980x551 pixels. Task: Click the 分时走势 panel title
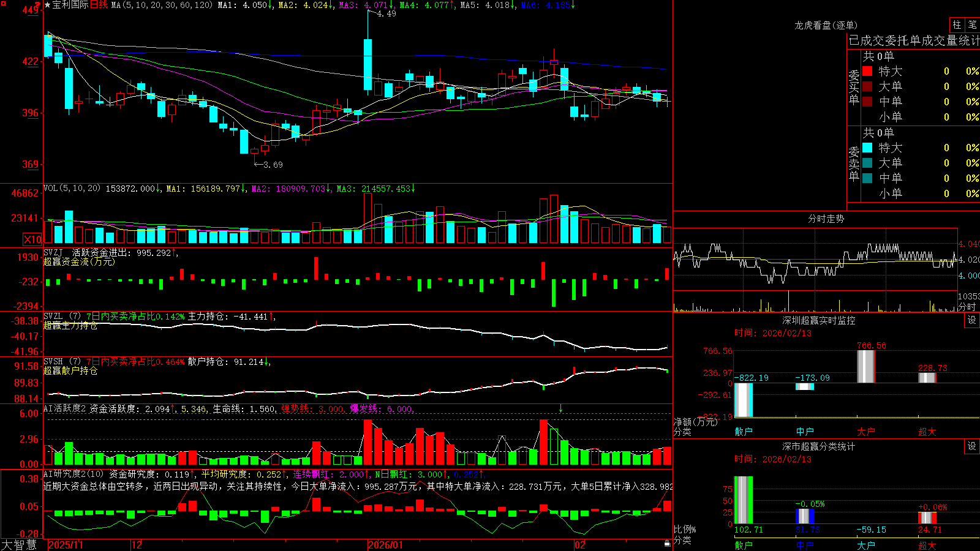click(826, 219)
